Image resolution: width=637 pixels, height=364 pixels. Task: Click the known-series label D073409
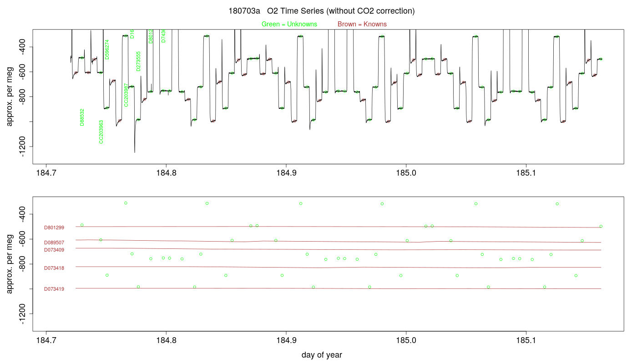(54, 250)
